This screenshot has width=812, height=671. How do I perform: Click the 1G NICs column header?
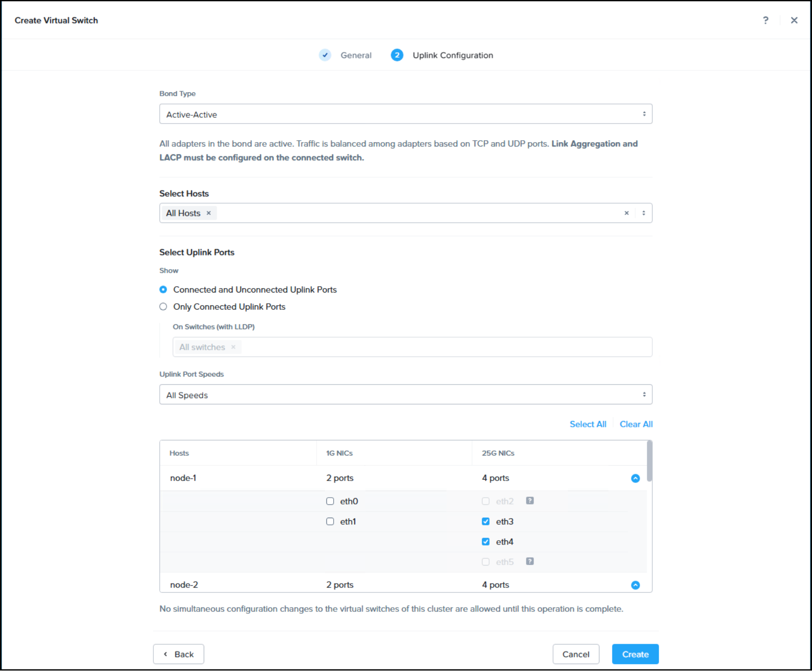coord(340,453)
